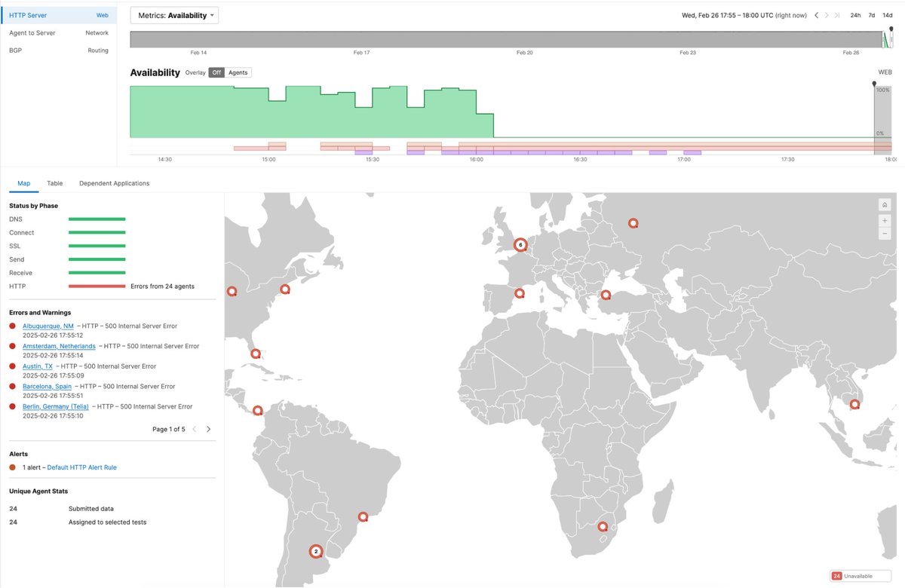Open the BGP Routing view
The height and width of the screenshot is (588, 905).
(x=59, y=51)
